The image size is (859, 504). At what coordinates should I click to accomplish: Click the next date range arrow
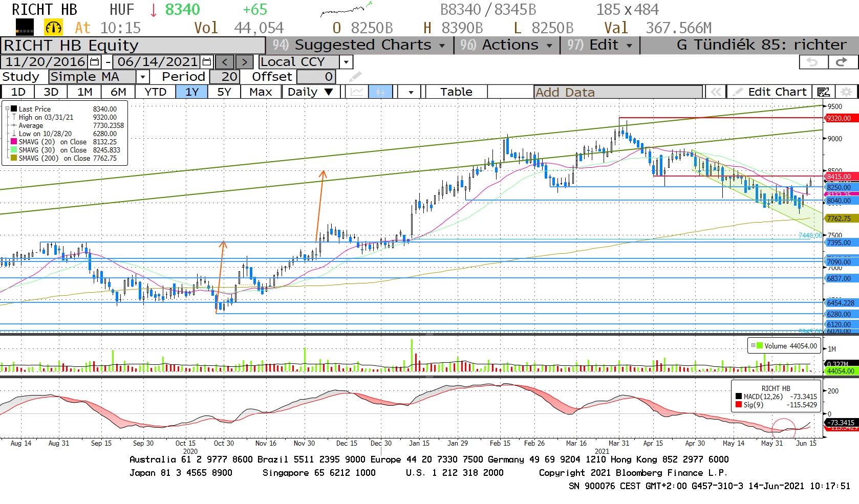[244, 62]
